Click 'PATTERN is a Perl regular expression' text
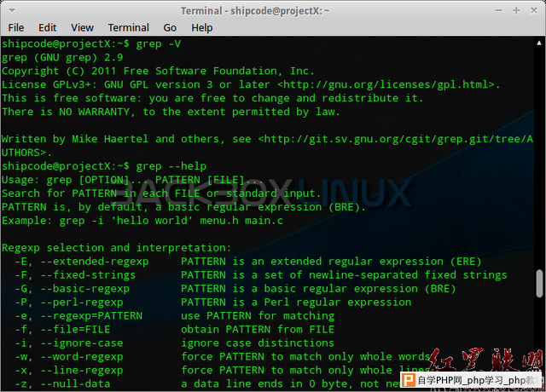546x392 pixels. click(296, 303)
